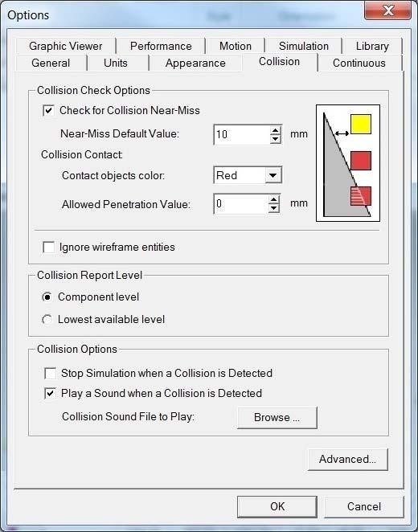The image size is (418, 532).
Task: Close the Options dialog with X
Action: 389,10
